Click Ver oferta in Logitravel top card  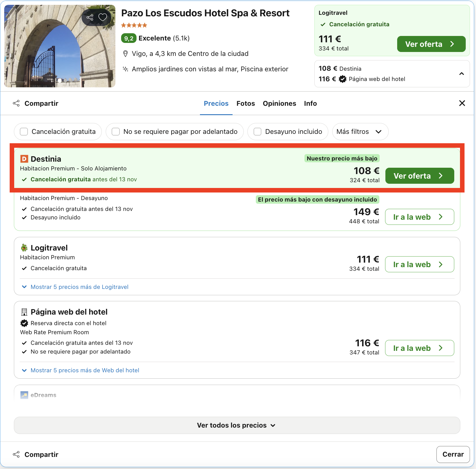click(431, 44)
